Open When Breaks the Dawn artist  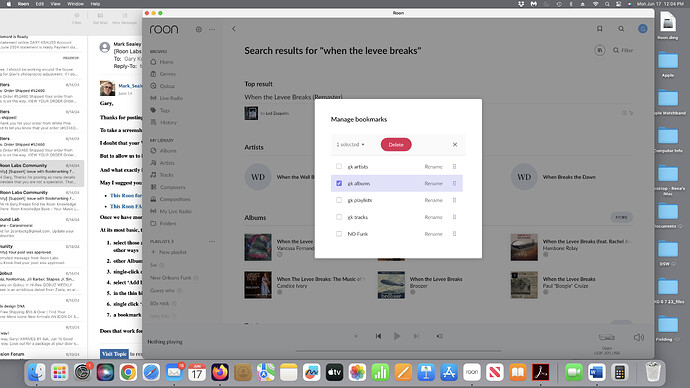pyautogui.click(x=569, y=177)
